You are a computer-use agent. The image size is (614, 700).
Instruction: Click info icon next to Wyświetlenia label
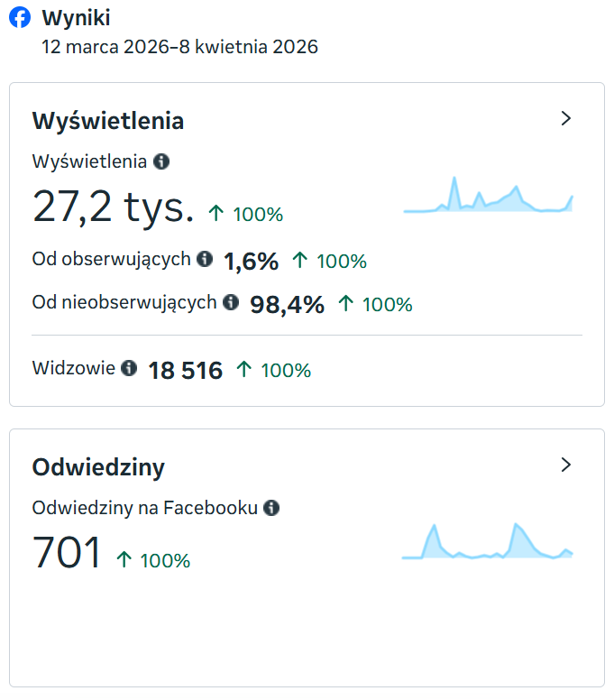click(x=161, y=161)
